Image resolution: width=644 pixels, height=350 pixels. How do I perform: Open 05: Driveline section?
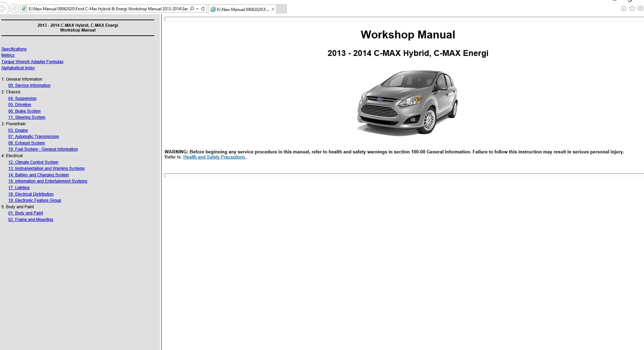pos(20,105)
